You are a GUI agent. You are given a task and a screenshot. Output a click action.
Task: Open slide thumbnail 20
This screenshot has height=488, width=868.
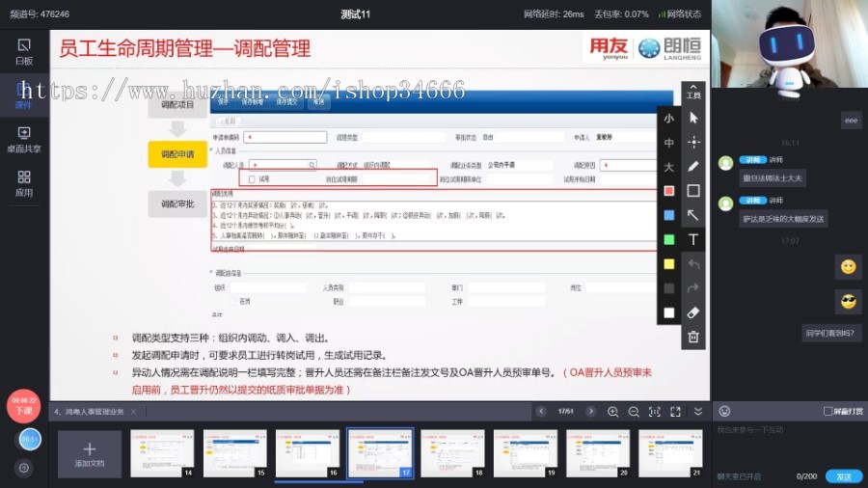coord(598,453)
